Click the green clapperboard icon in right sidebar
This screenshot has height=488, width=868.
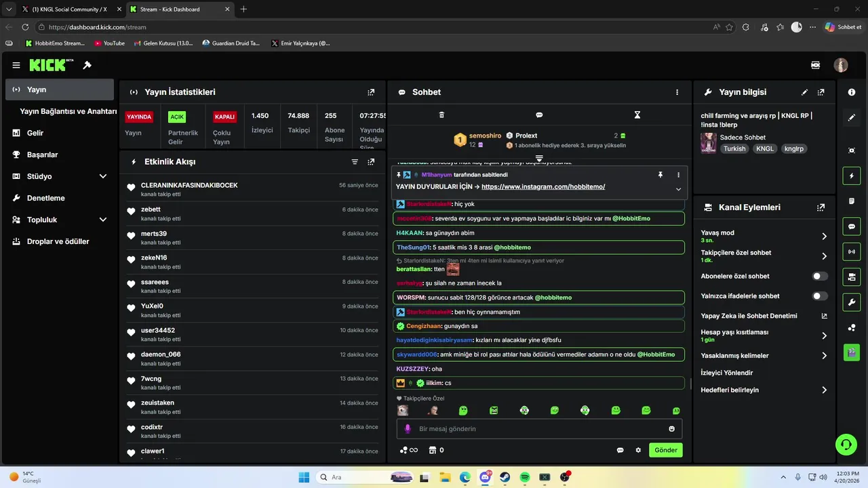point(852,352)
